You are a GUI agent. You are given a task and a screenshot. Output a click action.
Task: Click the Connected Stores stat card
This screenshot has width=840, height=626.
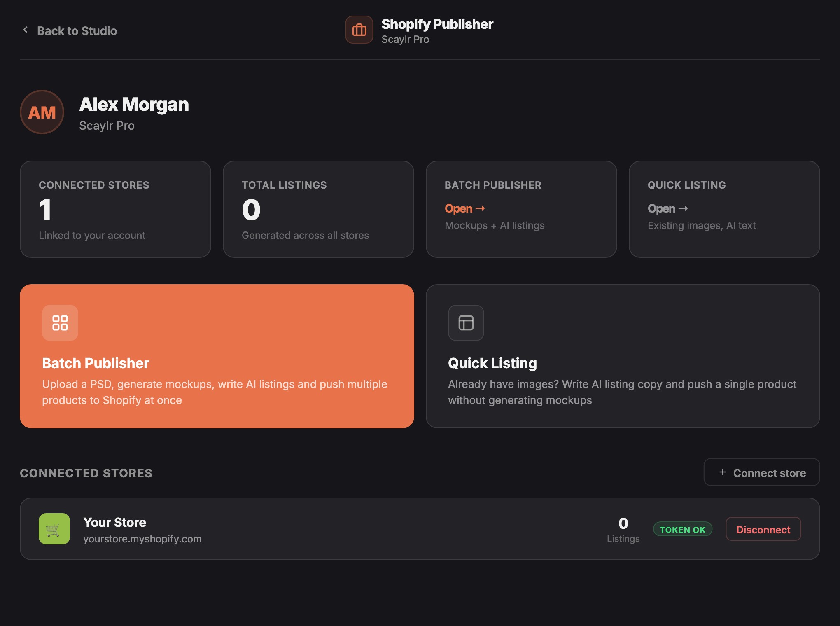click(x=115, y=209)
